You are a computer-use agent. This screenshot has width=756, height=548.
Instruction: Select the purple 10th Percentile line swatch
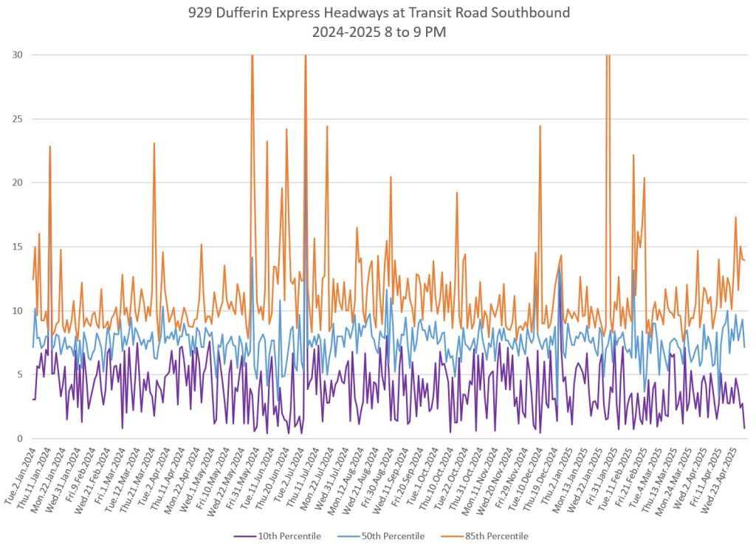[x=246, y=535]
